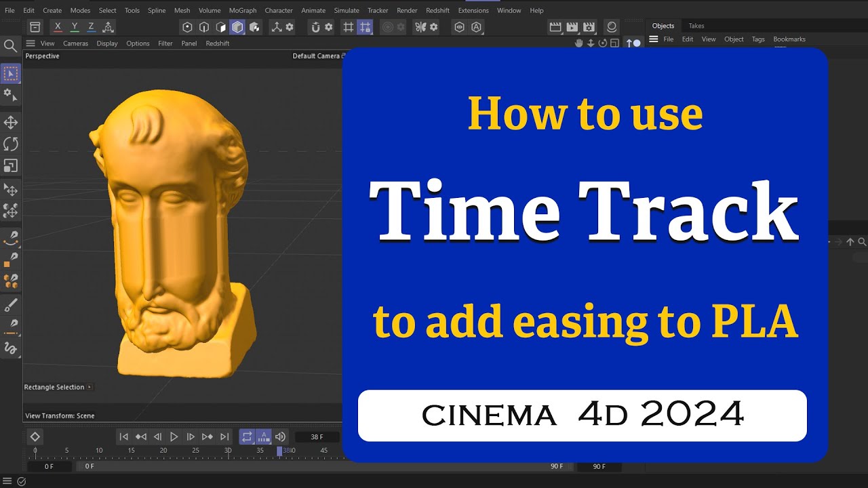Go to previous keyframe

coord(140,437)
